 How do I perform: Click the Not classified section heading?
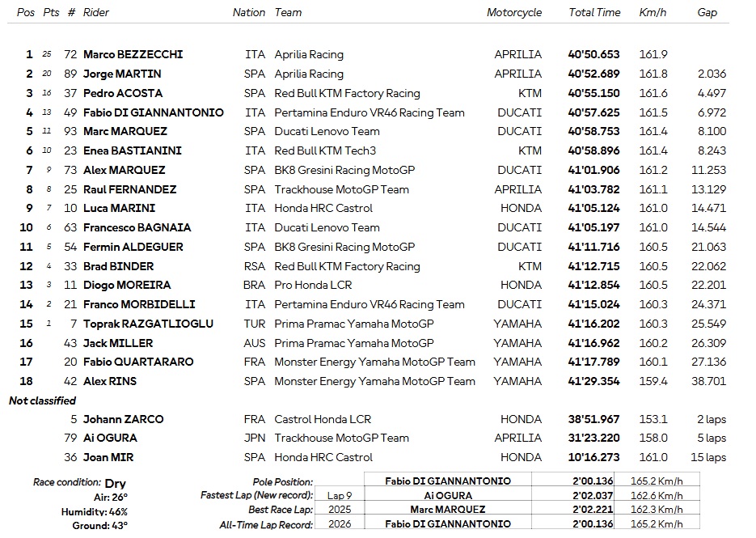42,400
